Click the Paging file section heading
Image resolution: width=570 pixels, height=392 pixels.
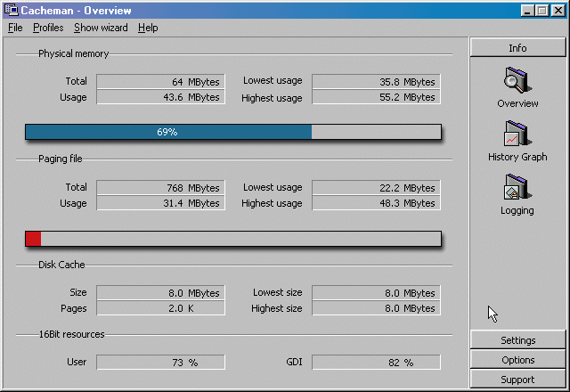[61, 159]
